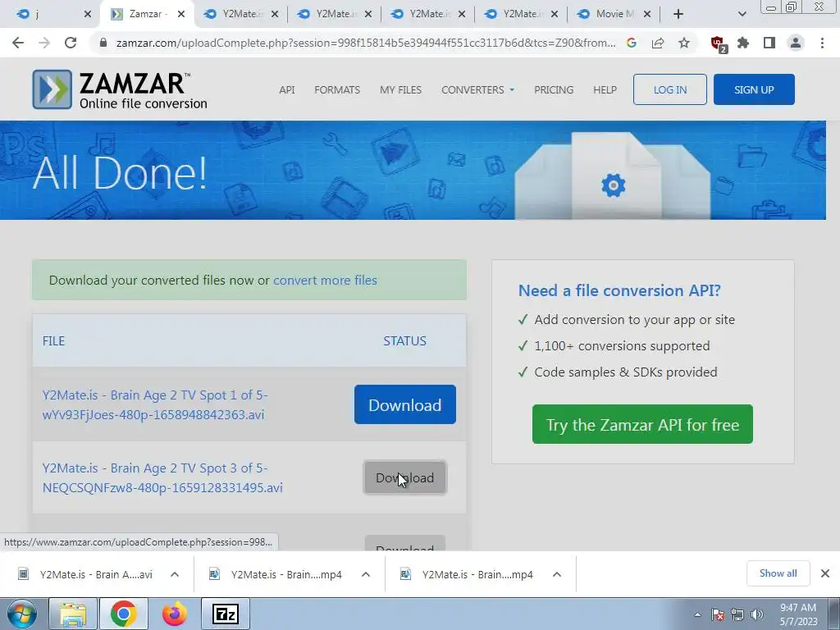Open a new browser tab
Viewport: 840px width, 630px height.
(x=678, y=14)
